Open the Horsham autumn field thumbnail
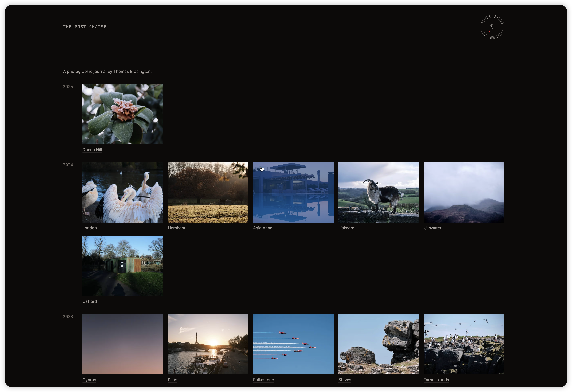This screenshot has height=392, width=572. (x=208, y=192)
